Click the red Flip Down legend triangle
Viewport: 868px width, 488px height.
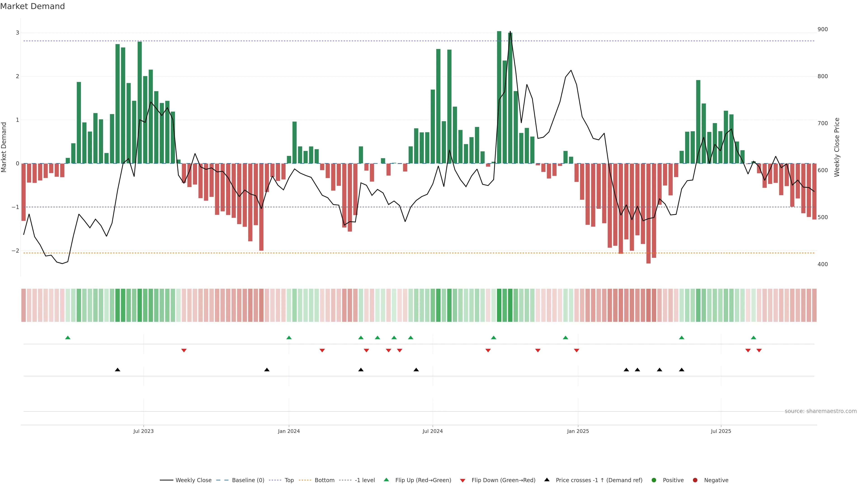(463, 481)
